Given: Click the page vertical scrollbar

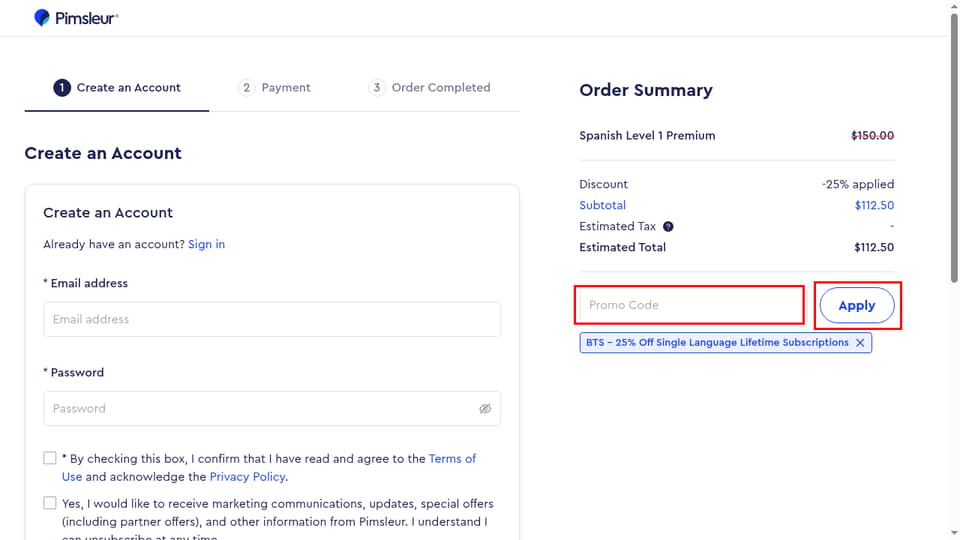Looking at the screenshot, I should coord(954,147).
